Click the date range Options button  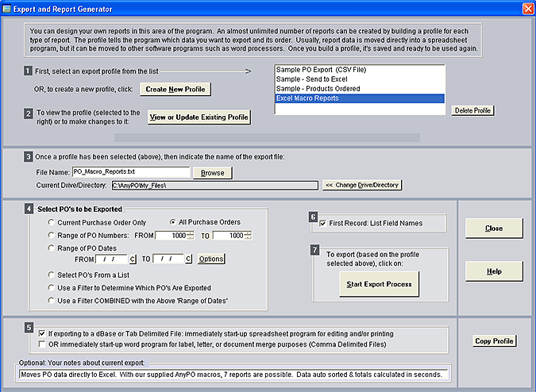[211, 259]
